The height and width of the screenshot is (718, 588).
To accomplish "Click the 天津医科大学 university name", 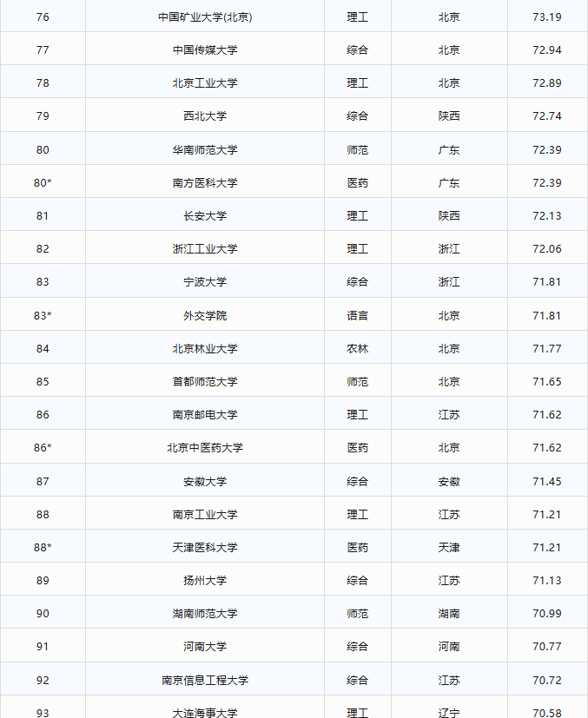I will [x=205, y=547].
